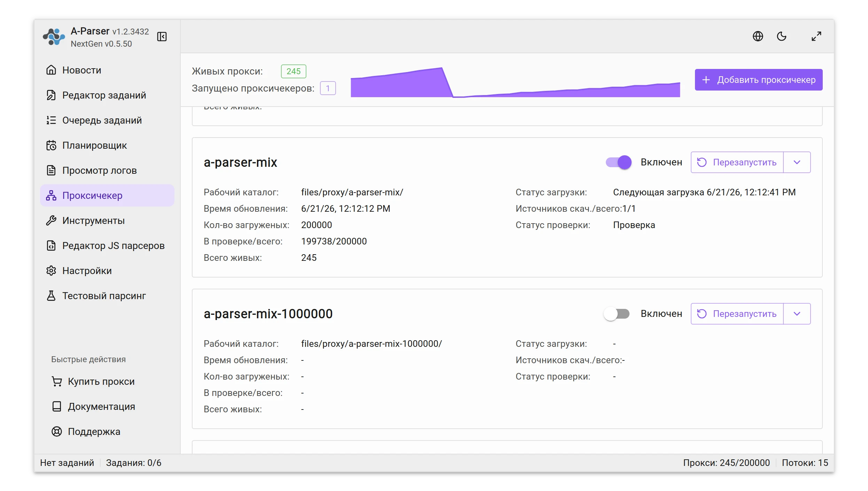The image size is (868, 491).
Task: Switch to dark theme via the moon icon
Action: [782, 36]
